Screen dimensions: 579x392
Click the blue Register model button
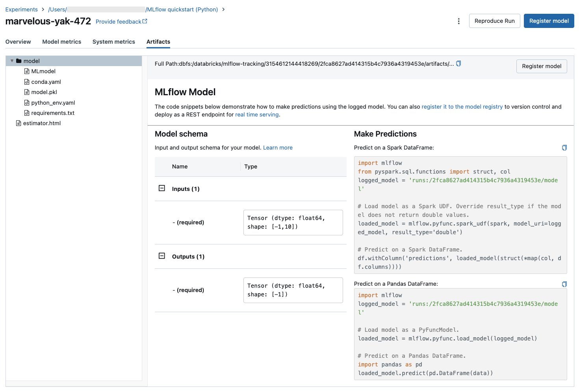click(549, 21)
